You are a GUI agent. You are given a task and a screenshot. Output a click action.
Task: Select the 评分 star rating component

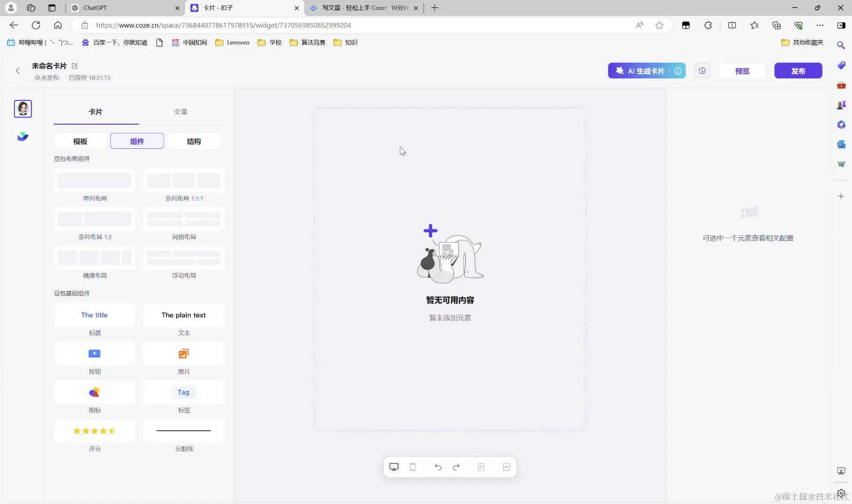tap(94, 431)
